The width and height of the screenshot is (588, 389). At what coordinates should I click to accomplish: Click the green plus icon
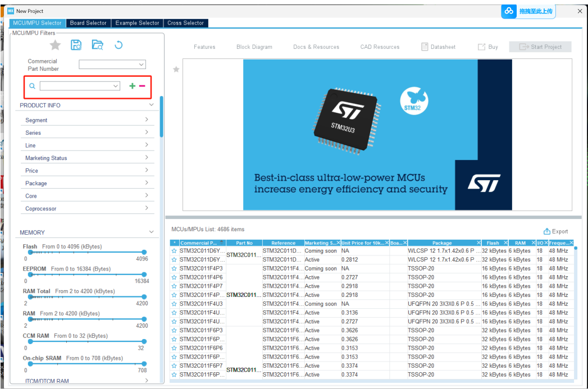[133, 86]
